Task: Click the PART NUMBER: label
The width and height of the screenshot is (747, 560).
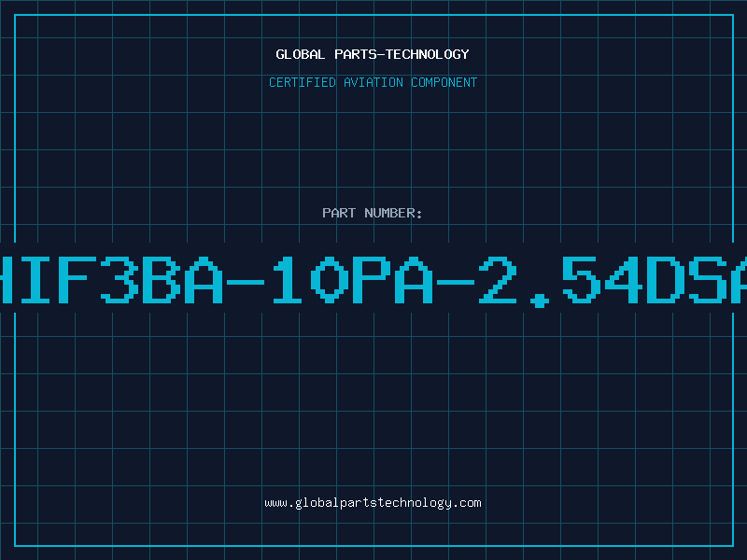Action: (372, 213)
